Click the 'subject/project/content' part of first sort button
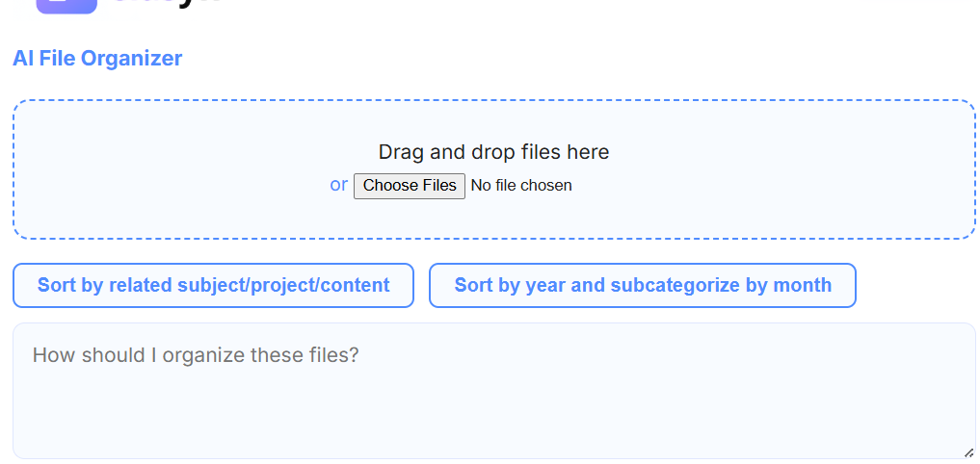Image resolution: width=980 pixels, height=464 pixels. click(x=283, y=285)
